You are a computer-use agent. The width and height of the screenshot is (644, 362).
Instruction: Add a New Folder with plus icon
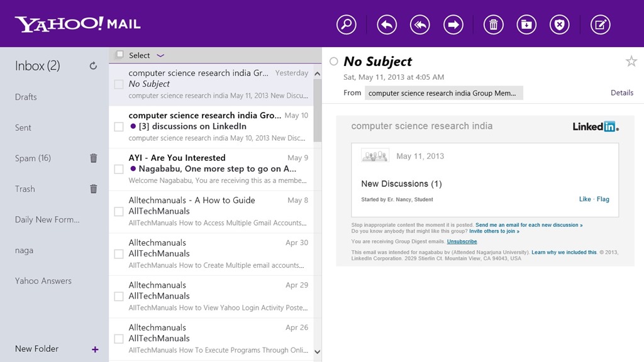pyautogui.click(x=95, y=349)
